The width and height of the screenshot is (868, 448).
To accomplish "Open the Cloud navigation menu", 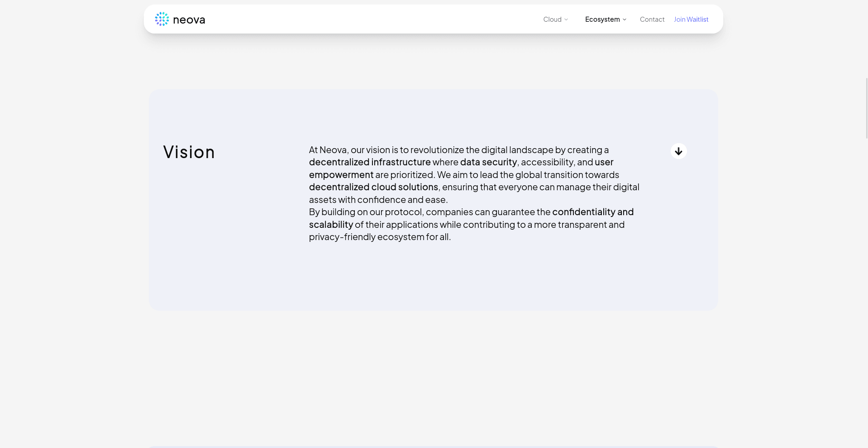I will [x=552, y=19].
